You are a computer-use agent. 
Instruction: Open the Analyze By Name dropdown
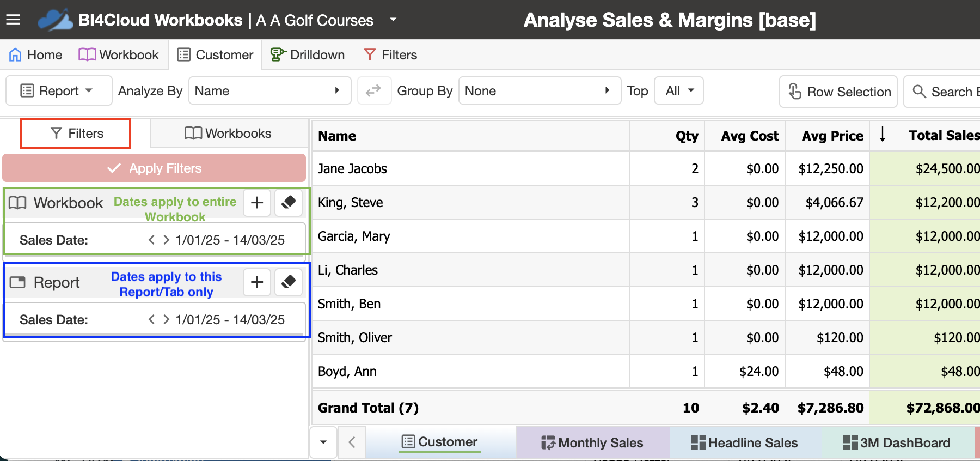[269, 90]
